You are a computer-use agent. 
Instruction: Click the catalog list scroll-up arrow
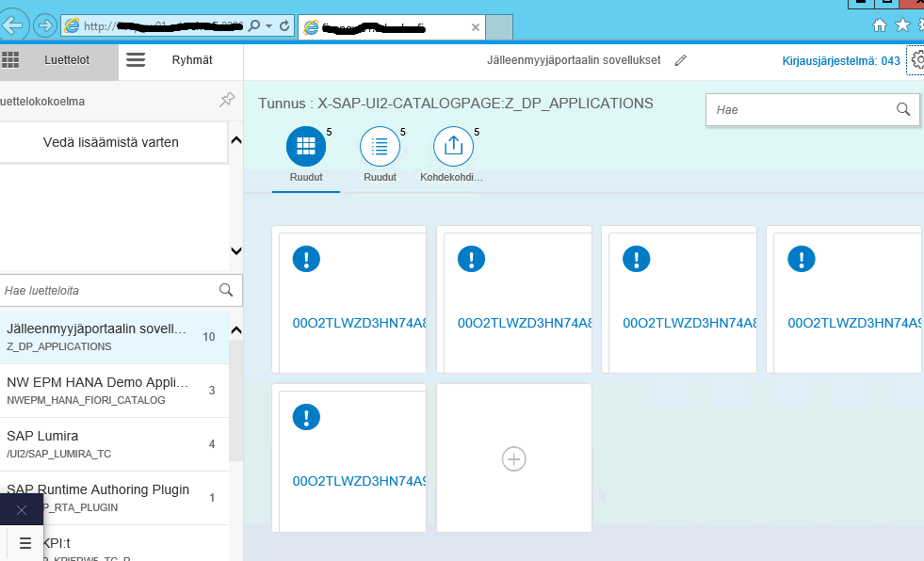(x=236, y=330)
